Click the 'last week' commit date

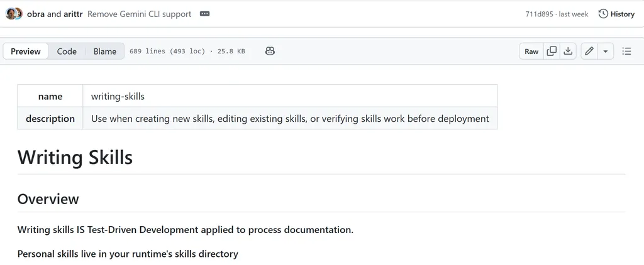(x=574, y=14)
